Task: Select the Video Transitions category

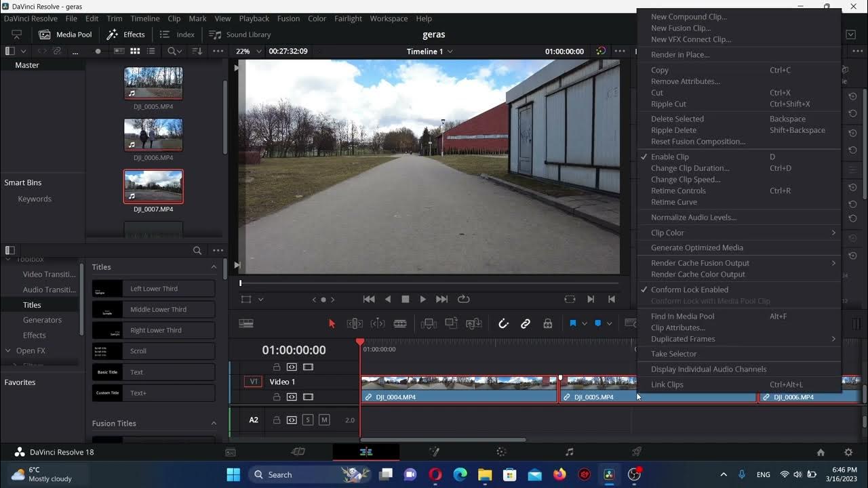Action: [49, 274]
